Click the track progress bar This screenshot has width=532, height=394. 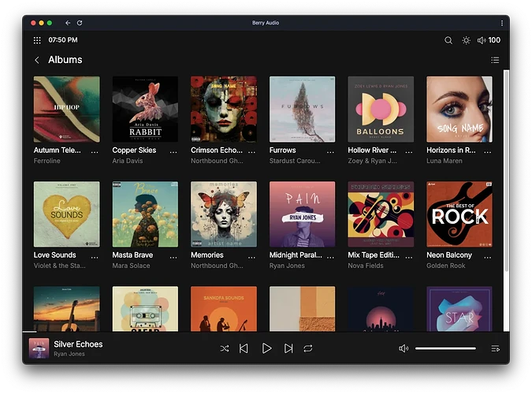click(x=266, y=332)
